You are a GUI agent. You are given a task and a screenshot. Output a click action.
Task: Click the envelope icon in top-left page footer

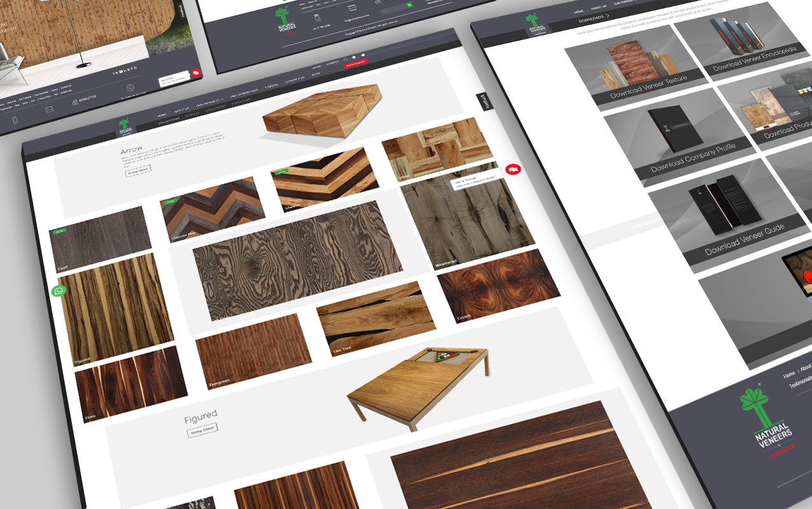(49, 111)
